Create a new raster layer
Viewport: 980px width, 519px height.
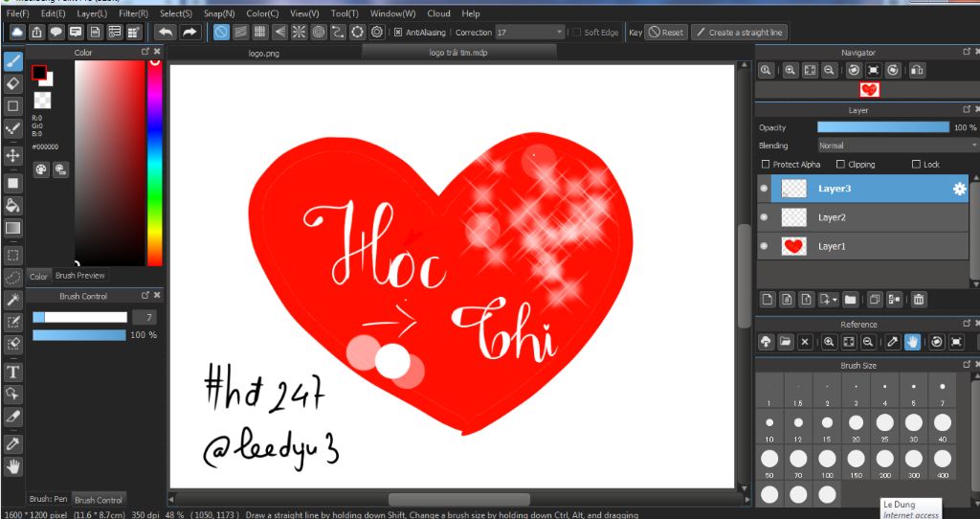(x=768, y=300)
